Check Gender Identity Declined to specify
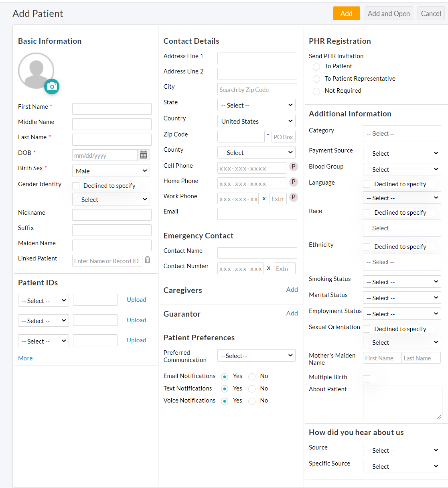The image size is (448, 488). coord(76,186)
